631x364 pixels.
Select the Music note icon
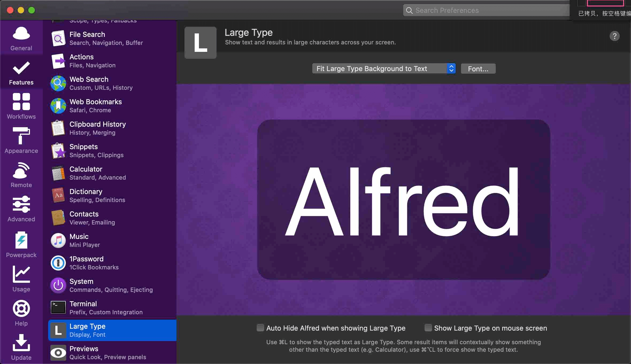coord(58,241)
